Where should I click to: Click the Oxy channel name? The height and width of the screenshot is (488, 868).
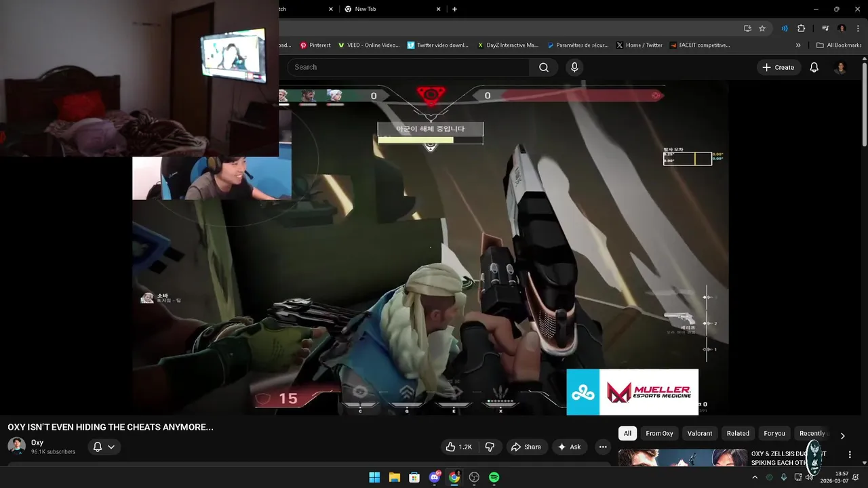(37, 443)
